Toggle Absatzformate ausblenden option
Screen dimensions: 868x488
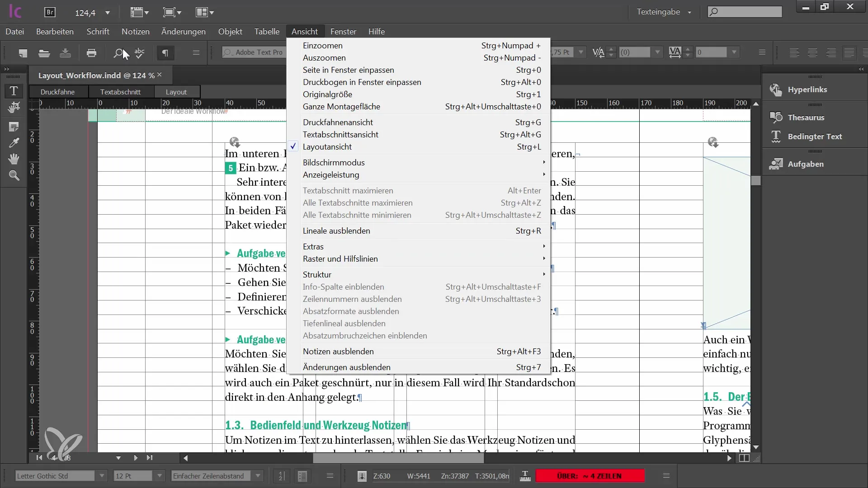[350, 311]
